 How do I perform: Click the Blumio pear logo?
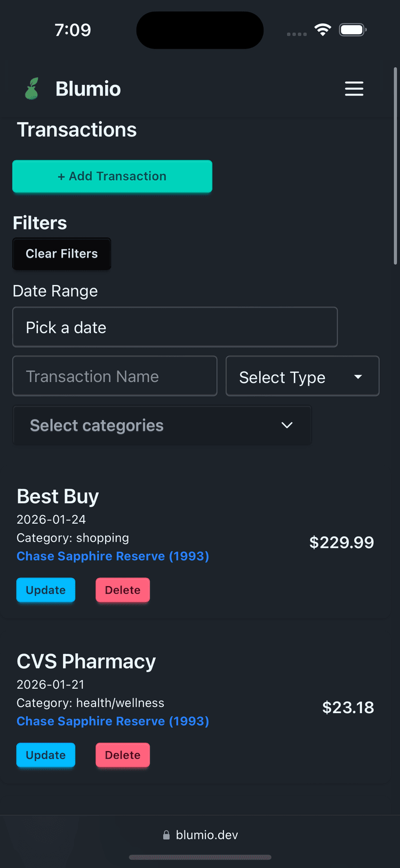31,89
